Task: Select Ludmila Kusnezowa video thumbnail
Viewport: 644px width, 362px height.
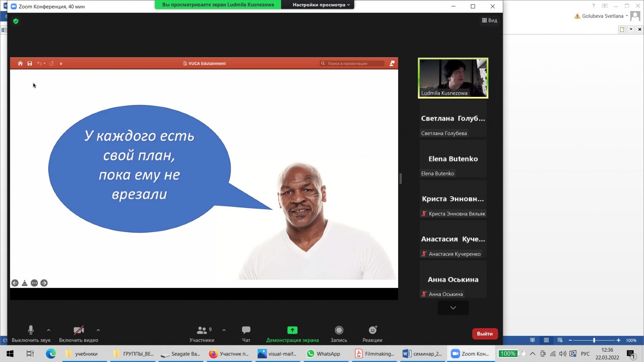Action: [453, 78]
